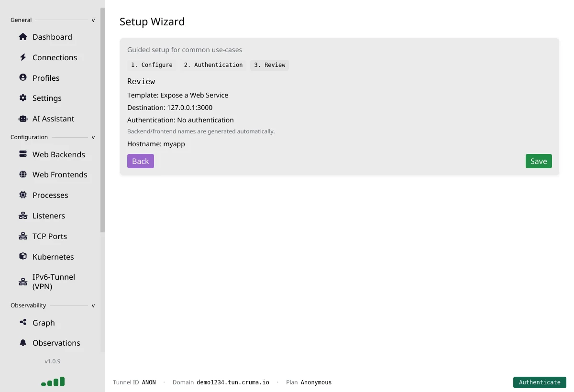
Task: Click the Processes chip icon
Action: [23, 195]
